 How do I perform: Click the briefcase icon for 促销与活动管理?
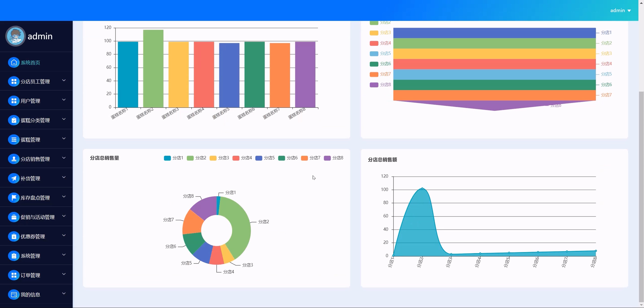(x=14, y=217)
